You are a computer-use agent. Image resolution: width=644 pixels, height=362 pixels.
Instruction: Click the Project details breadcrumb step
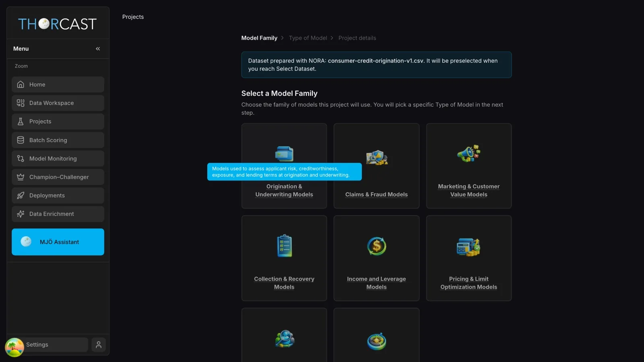(x=357, y=38)
